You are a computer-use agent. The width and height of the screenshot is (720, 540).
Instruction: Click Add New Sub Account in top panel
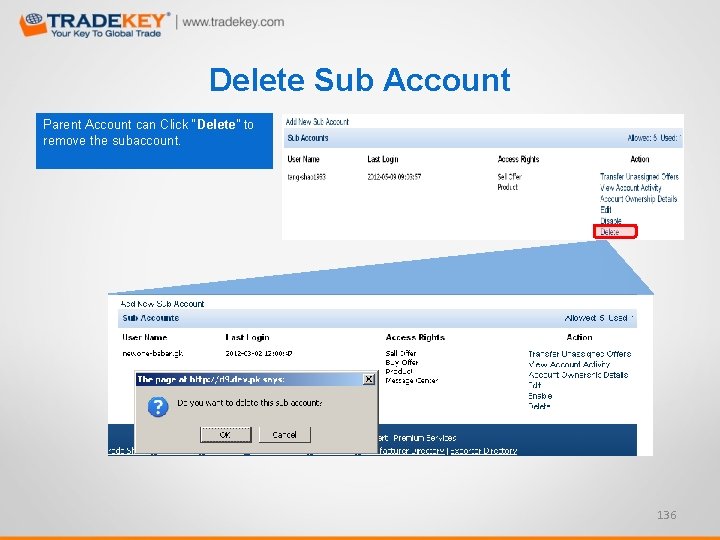(317, 122)
